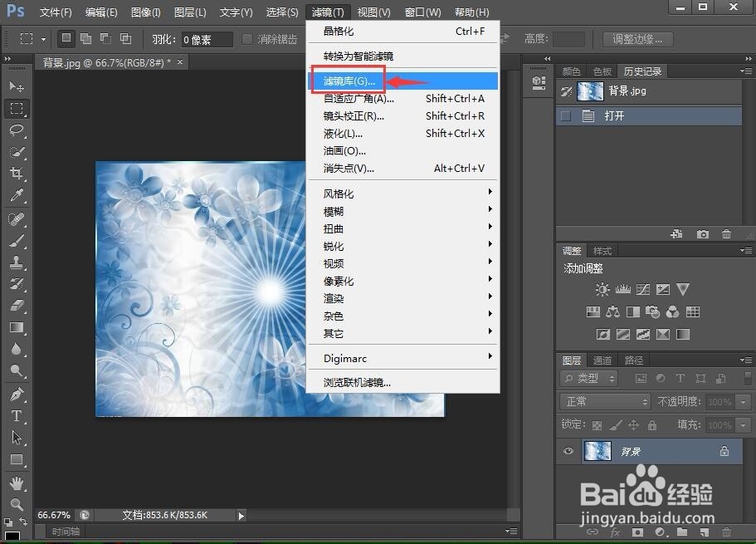This screenshot has width=756, height=544.
Task: Open the blending mode dropdown showing 正常
Action: (x=603, y=400)
